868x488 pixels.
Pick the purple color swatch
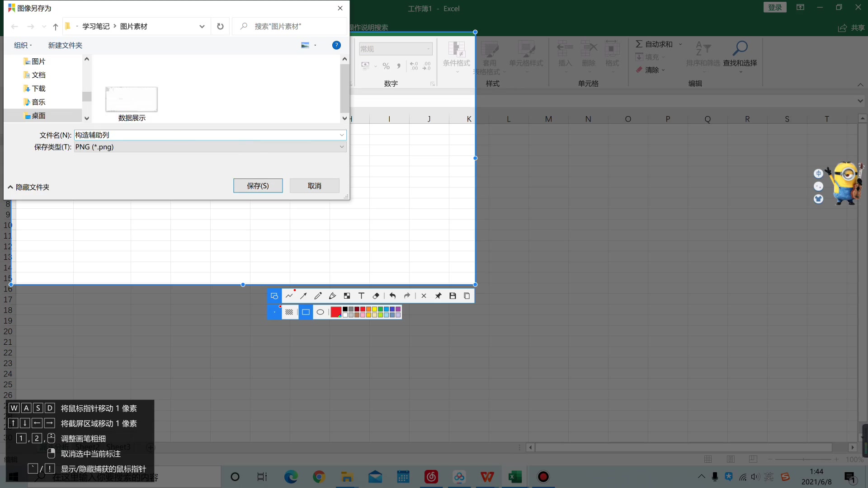click(x=398, y=310)
